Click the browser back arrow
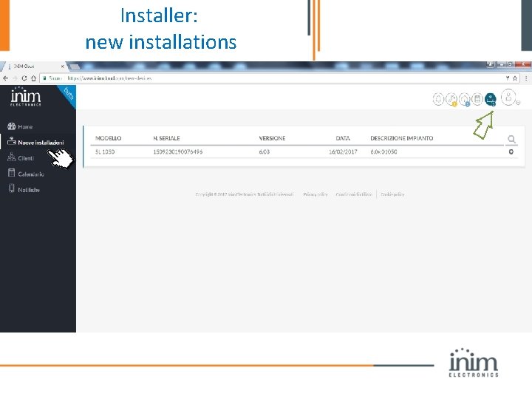 click(5, 78)
